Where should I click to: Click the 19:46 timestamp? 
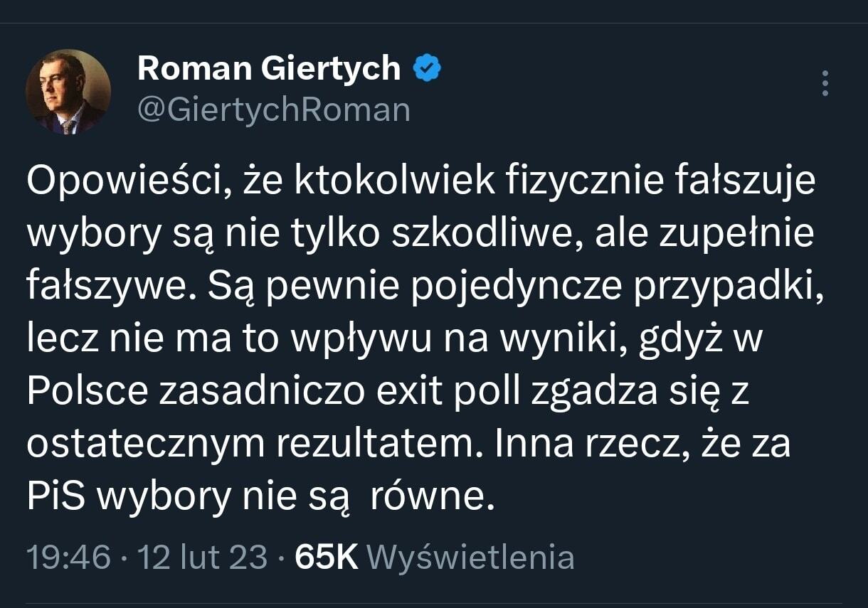coord(68,558)
